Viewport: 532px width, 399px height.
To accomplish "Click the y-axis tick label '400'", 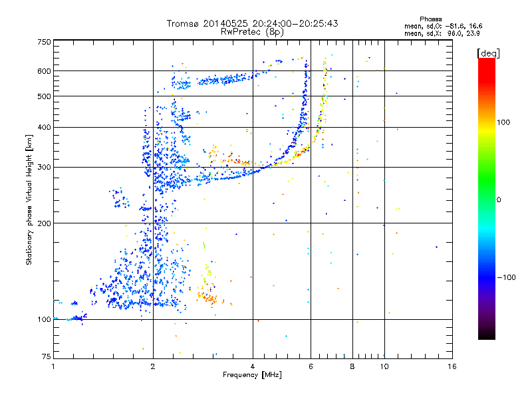I will pyautogui.click(x=44, y=128).
